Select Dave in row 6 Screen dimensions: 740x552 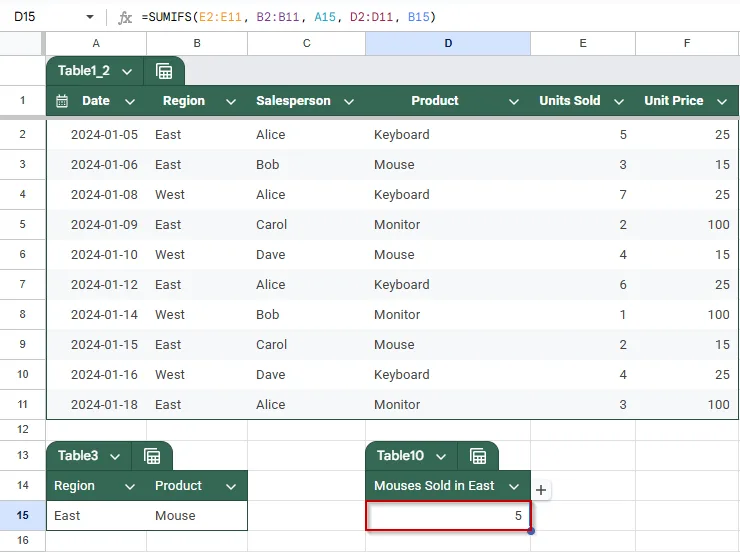307,255
